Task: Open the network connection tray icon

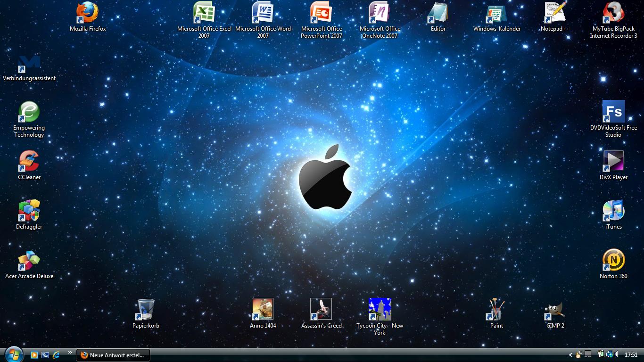Action: pyautogui.click(x=609, y=354)
